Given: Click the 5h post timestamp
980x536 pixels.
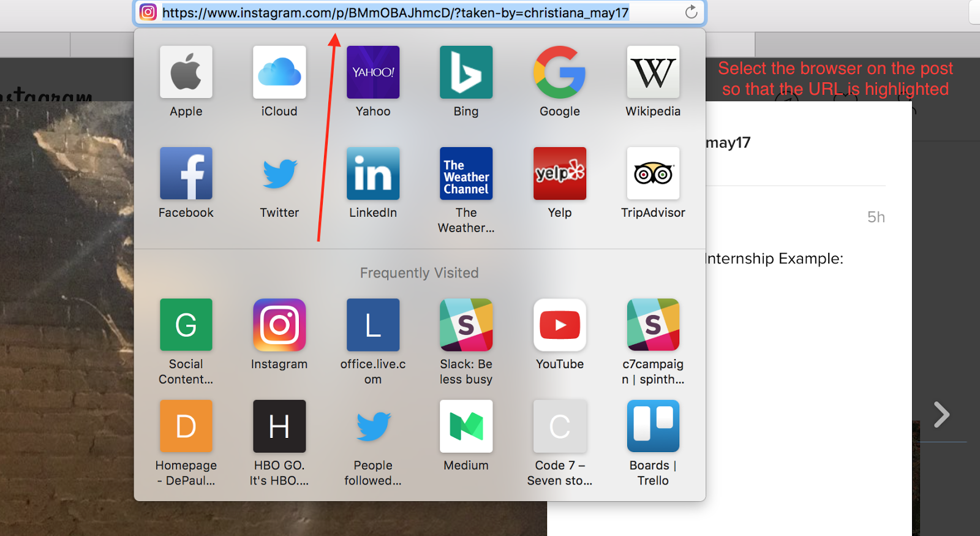Looking at the screenshot, I should pyautogui.click(x=876, y=217).
